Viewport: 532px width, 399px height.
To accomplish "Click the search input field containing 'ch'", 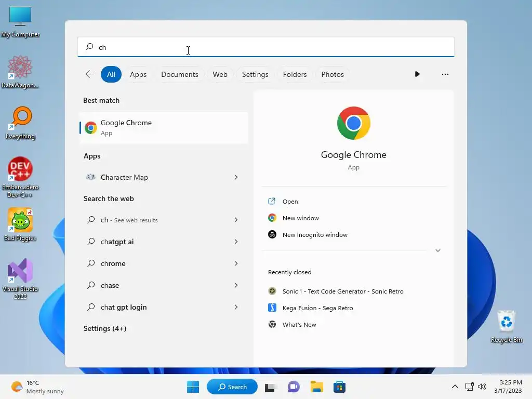I will click(265, 47).
